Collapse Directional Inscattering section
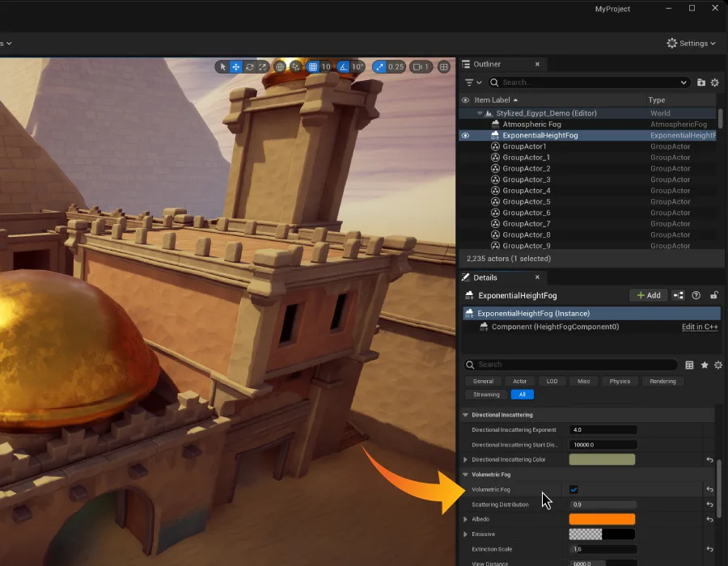Viewport: 728px width, 566px height. (465, 416)
